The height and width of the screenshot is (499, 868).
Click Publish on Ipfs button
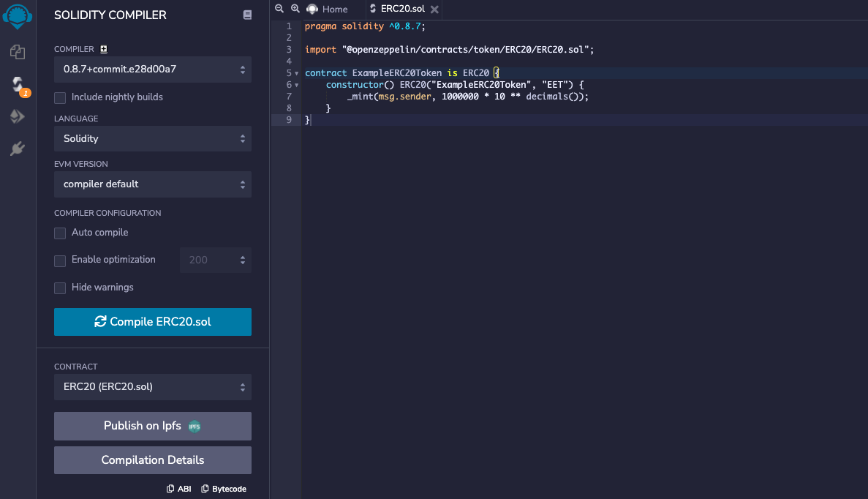point(153,426)
